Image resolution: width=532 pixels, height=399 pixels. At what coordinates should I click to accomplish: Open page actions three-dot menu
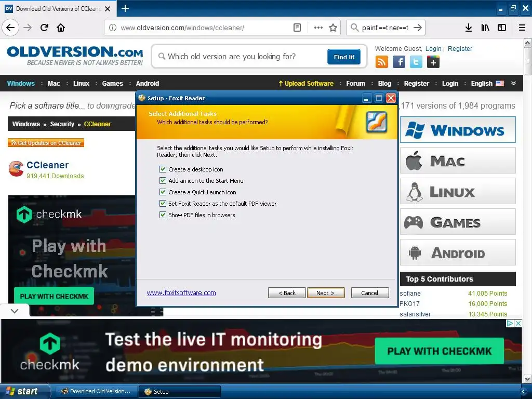click(318, 28)
